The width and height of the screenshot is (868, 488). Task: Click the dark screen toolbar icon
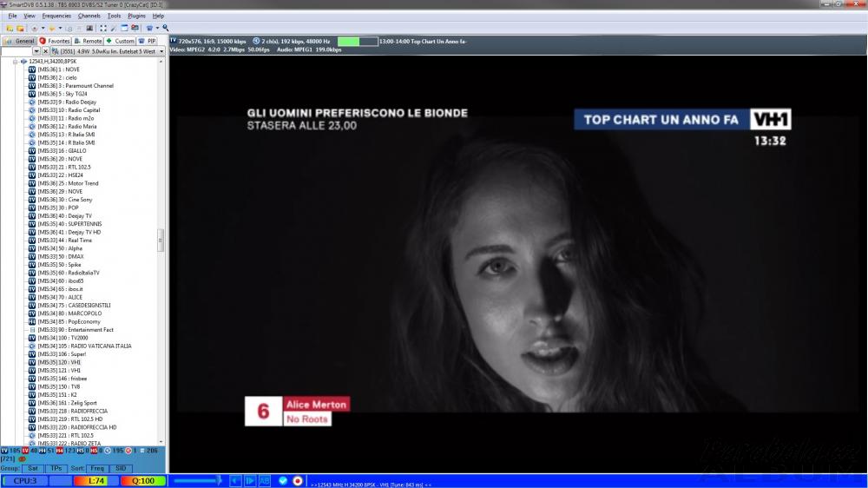pyautogui.click(x=89, y=29)
